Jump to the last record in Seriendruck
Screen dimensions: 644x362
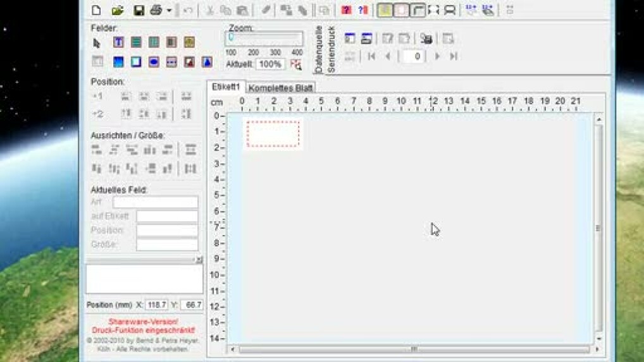(x=454, y=56)
